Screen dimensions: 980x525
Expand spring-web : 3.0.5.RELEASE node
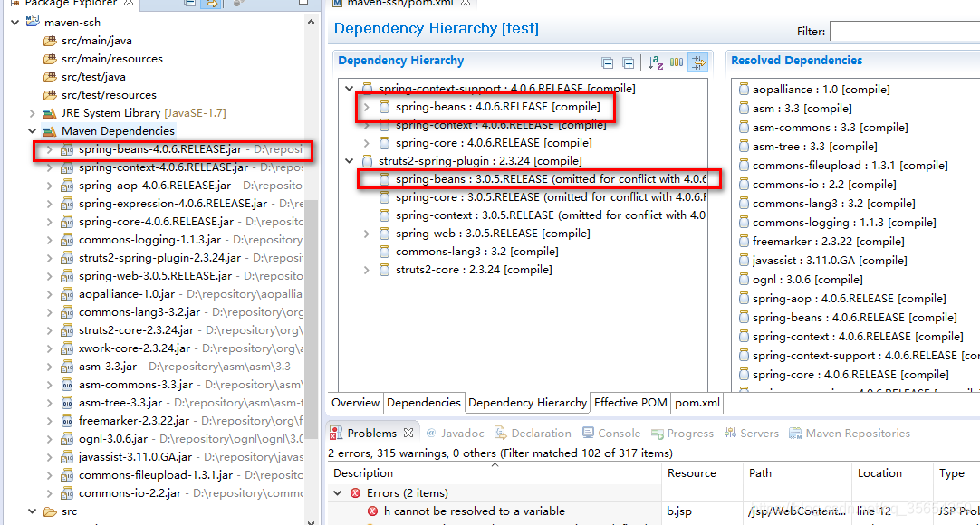(x=367, y=234)
